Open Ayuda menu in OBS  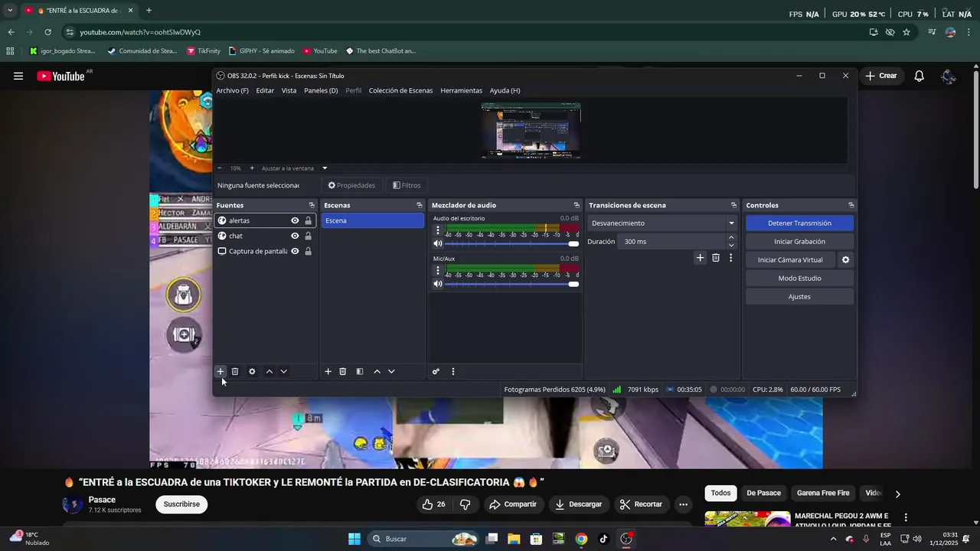(x=505, y=90)
